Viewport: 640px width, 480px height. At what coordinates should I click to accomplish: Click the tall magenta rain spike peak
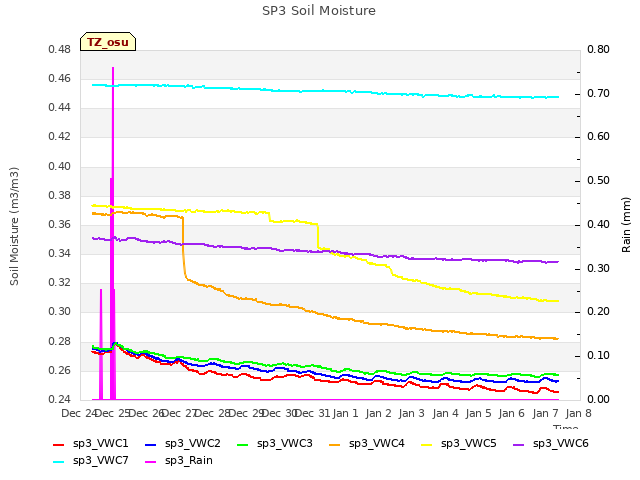pos(113,69)
